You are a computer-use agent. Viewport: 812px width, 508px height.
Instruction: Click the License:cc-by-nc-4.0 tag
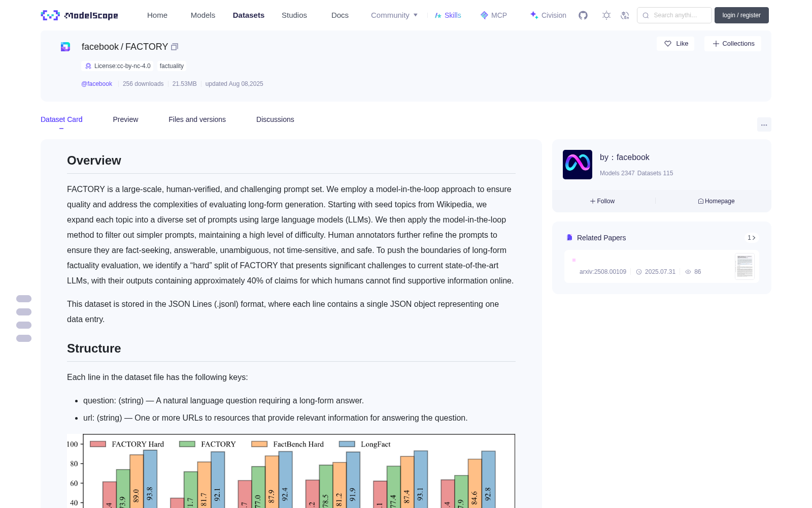click(x=118, y=66)
